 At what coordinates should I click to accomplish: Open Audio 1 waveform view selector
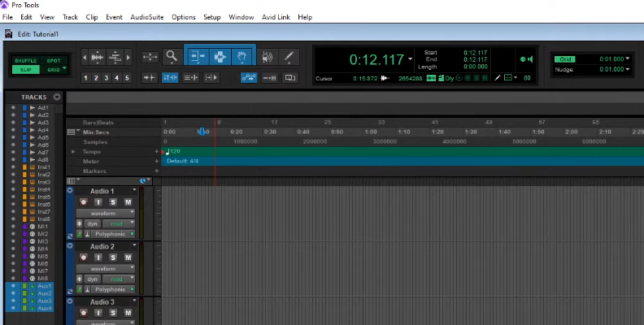coord(103,213)
